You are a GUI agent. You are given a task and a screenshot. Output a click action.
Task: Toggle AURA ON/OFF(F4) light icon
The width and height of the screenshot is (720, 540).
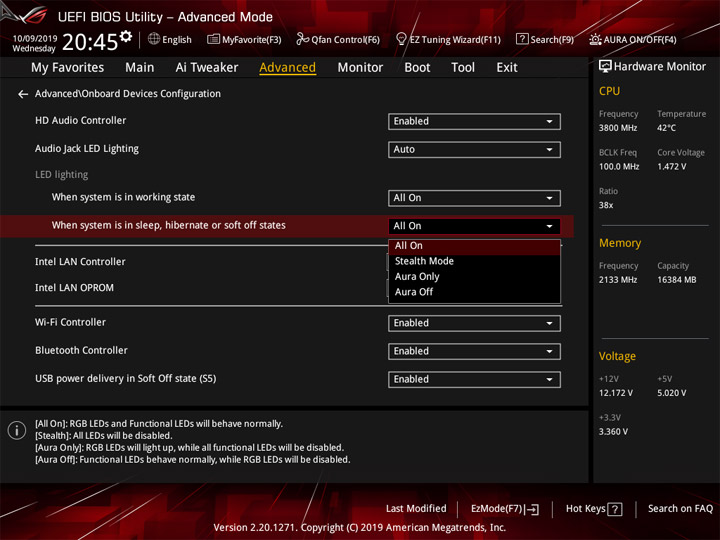(595, 39)
